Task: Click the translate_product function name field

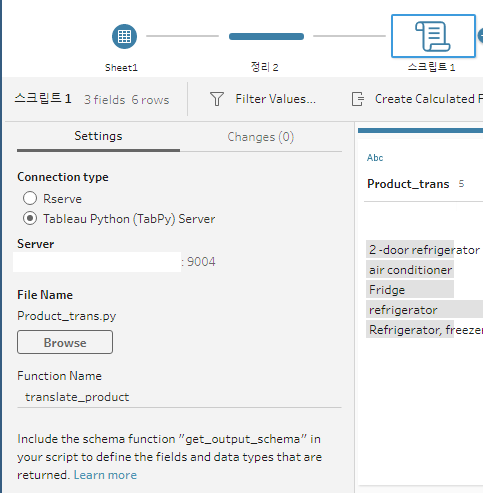Action: (x=179, y=397)
